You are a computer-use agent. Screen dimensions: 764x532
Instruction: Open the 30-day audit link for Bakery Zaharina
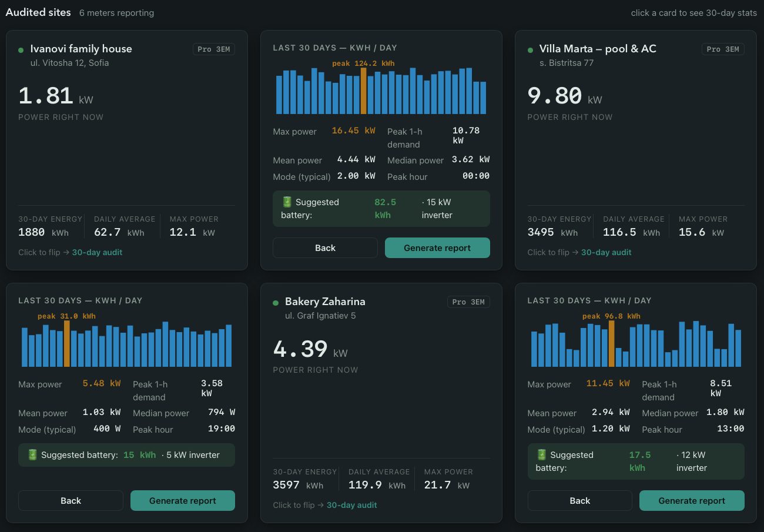[x=351, y=505]
